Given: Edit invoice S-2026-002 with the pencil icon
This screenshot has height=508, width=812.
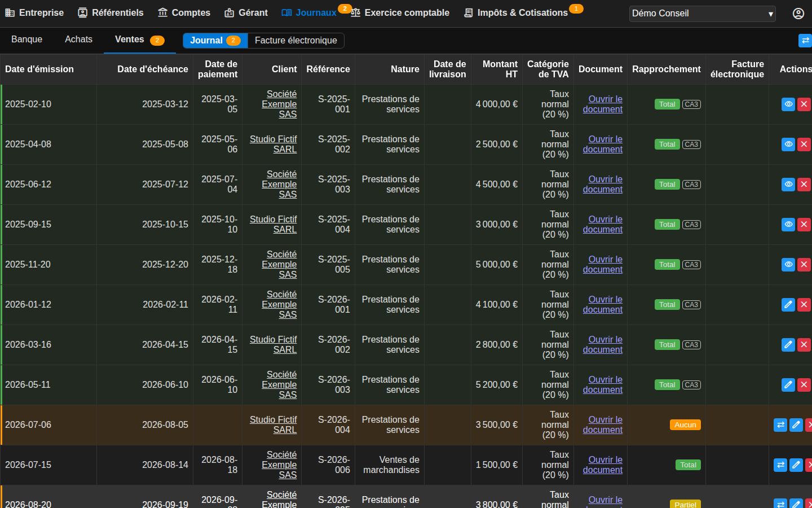Looking at the screenshot, I should (x=788, y=345).
